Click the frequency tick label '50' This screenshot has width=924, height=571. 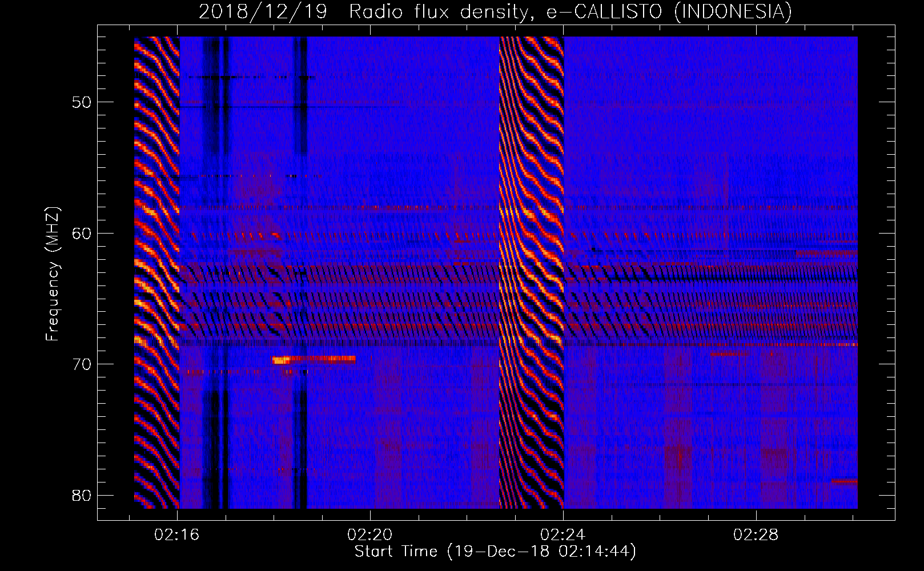(82, 102)
